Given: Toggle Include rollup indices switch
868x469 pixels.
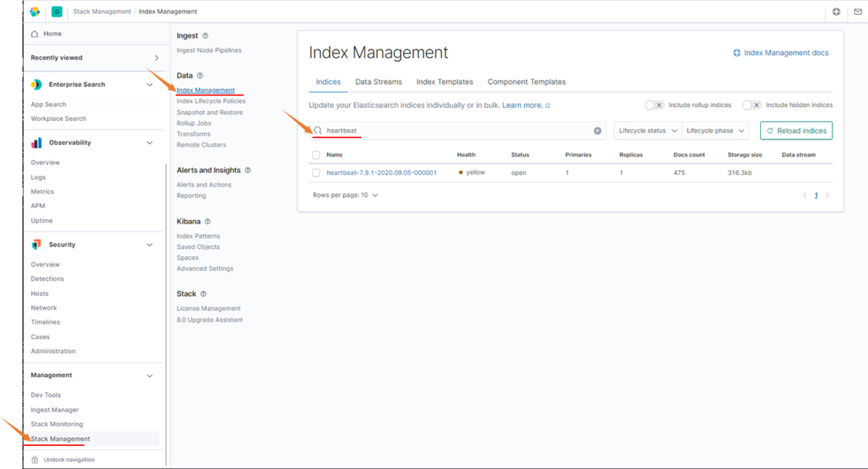Looking at the screenshot, I should tap(655, 105).
